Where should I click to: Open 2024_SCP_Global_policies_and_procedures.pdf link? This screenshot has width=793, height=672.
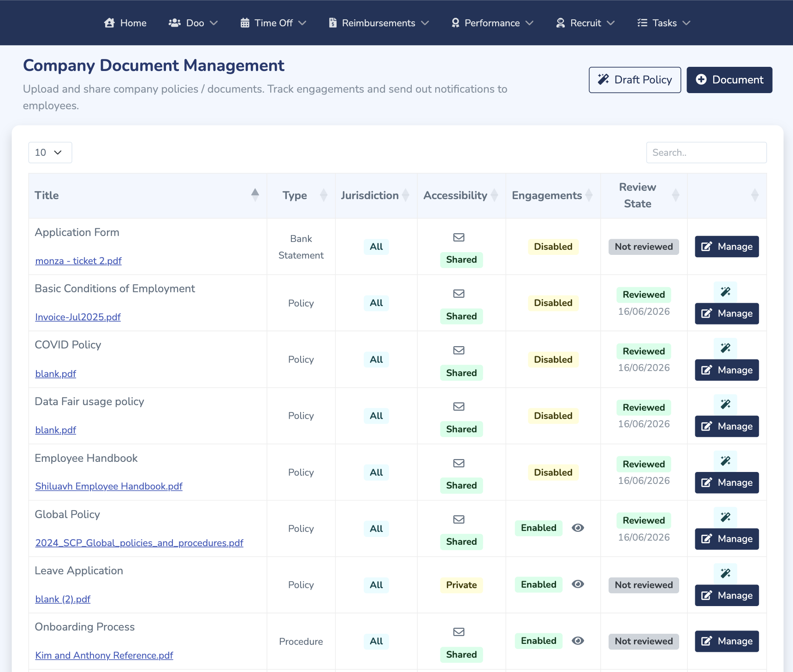[x=139, y=543]
